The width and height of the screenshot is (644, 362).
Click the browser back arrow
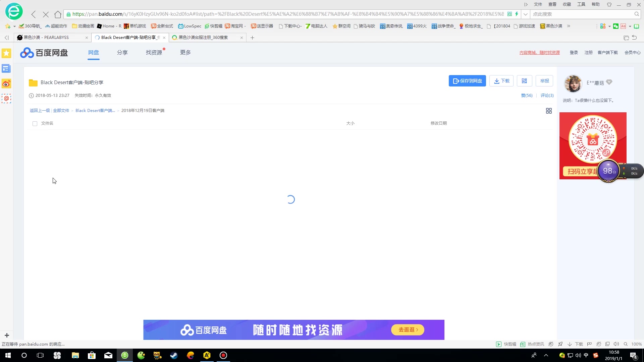coord(34,14)
